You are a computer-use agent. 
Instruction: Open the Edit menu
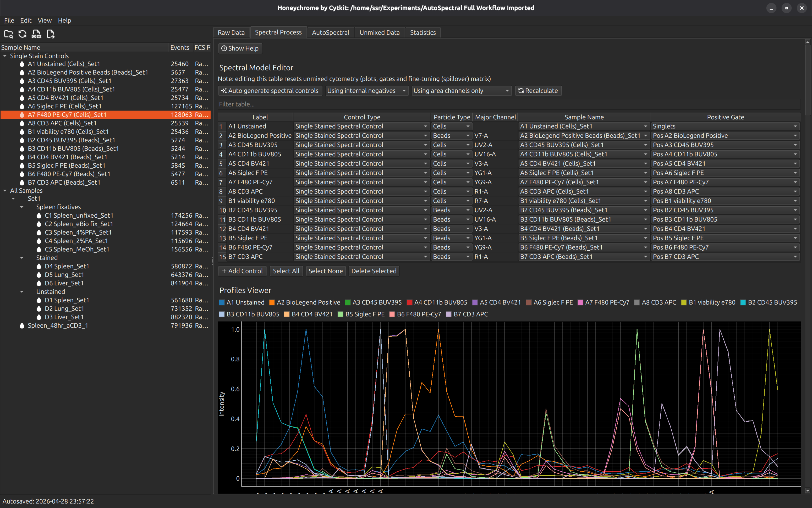(26, 21)
